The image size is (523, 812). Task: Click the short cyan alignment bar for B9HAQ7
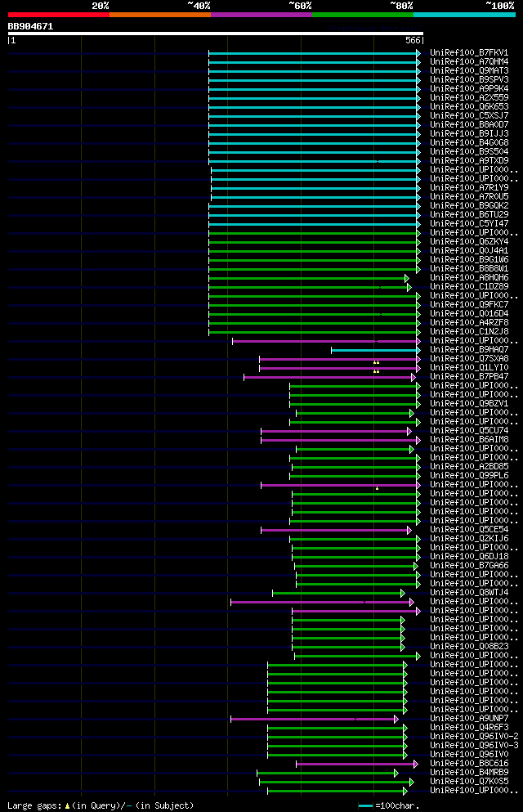[x=376, y=351]
